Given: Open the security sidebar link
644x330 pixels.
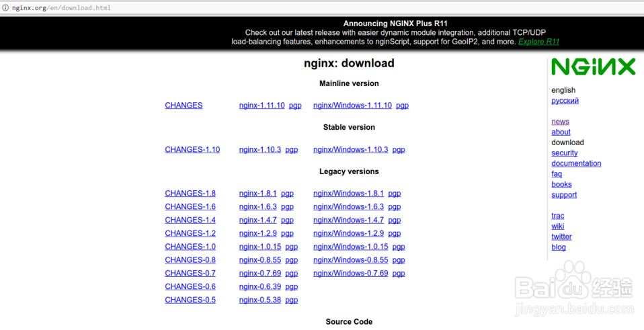Looking at the screenshot, I should pos(564,153).
